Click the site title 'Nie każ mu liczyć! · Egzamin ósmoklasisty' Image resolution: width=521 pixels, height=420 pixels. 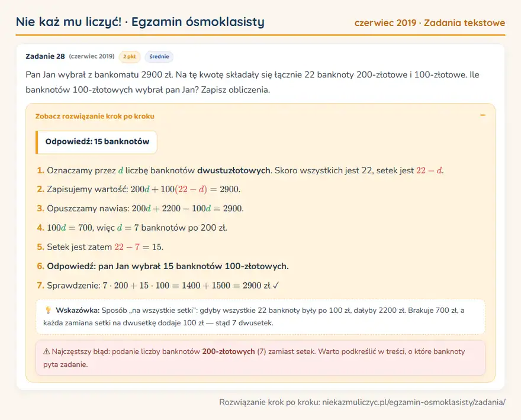(140, 22)
